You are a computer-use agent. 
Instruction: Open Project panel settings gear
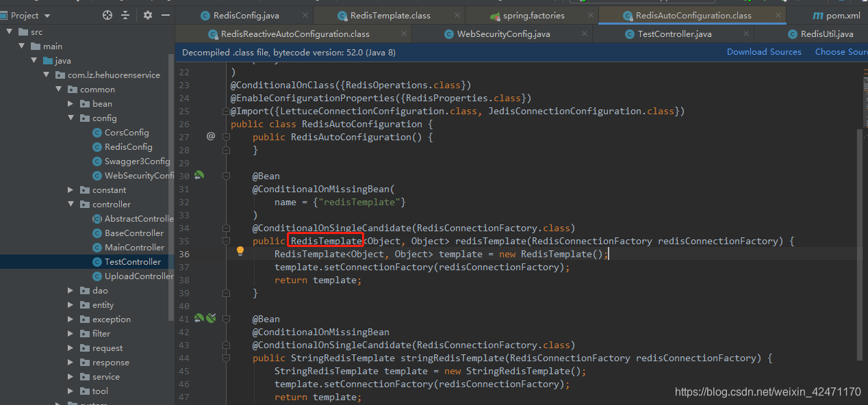(x=148, y=15)
